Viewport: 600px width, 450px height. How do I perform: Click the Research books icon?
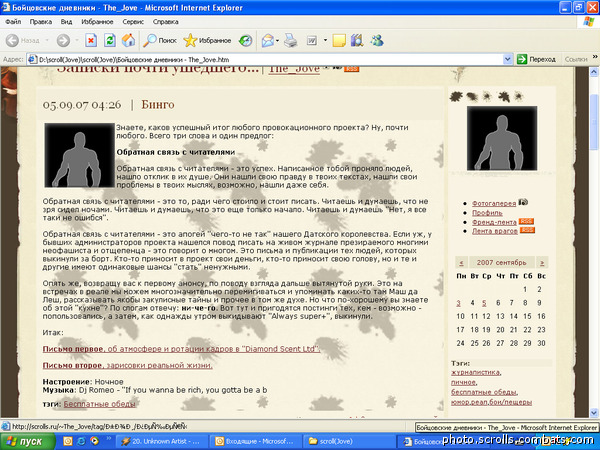[357, 40]
